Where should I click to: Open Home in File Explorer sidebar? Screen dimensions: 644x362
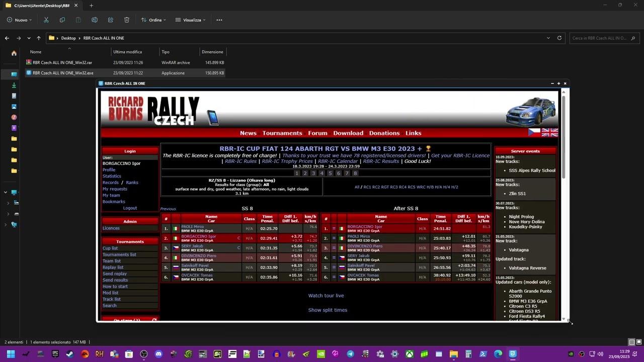click(x=14, y=53)
